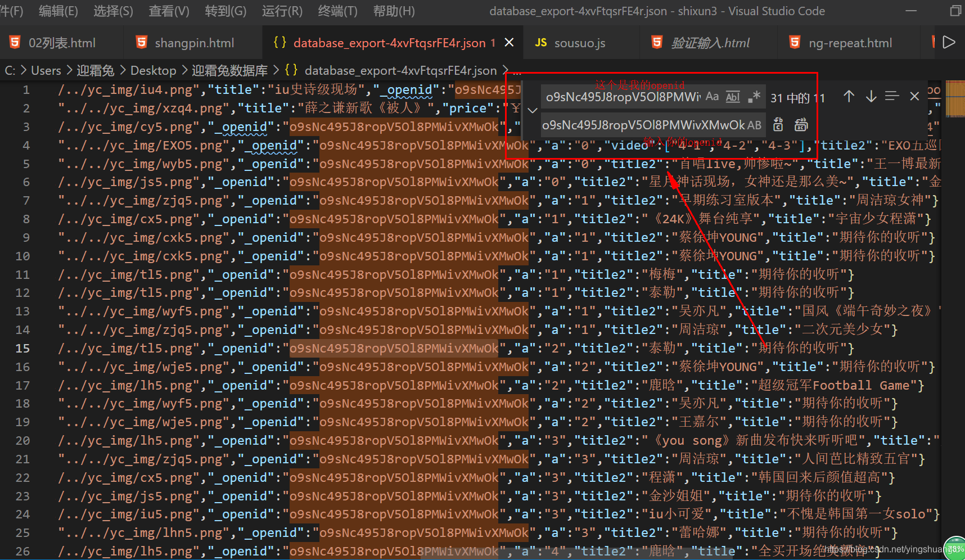Go to previous match arrow

click(x=849, y=97)
